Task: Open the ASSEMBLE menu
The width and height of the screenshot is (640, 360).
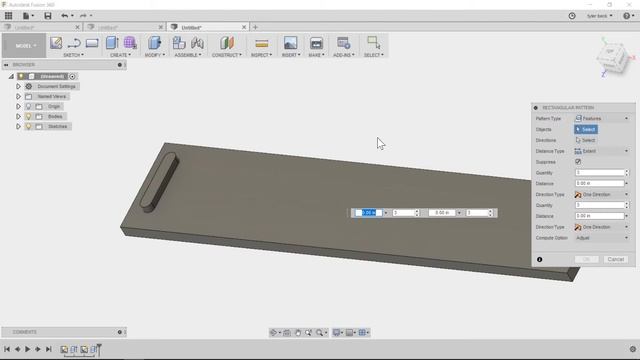Action: (x=188, y=55)
